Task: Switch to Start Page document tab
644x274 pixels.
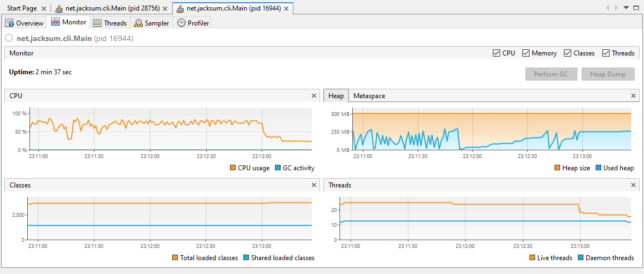Action: 22,8
